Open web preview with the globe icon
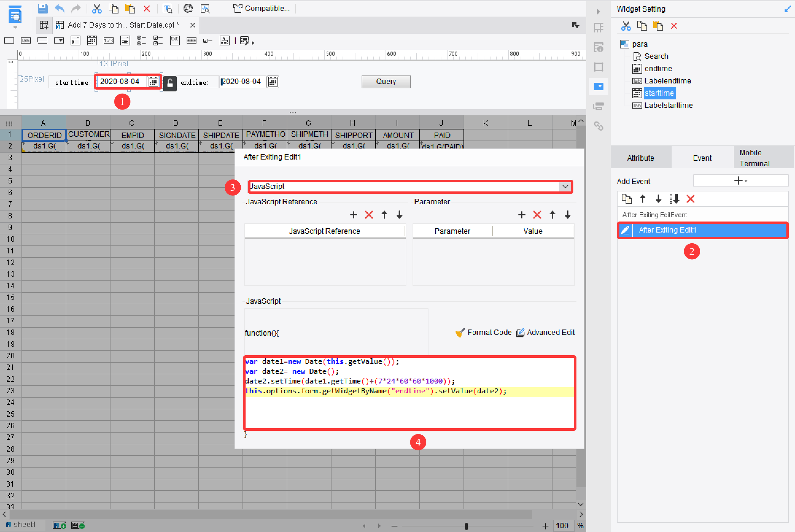Image resolution: width=795 pixels, height=532 pixels. coord(188,9)
